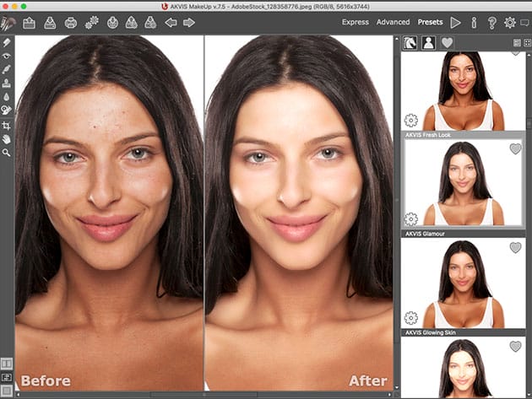Open batch processing gears icon
The image size is (532, 399).
tap(92, 23)
